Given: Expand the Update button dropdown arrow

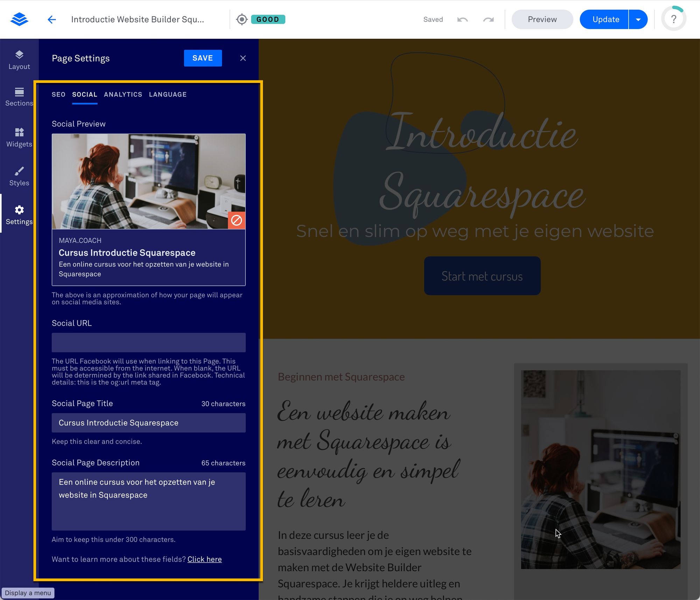Looking at the screenshot, I should (638, 19).
